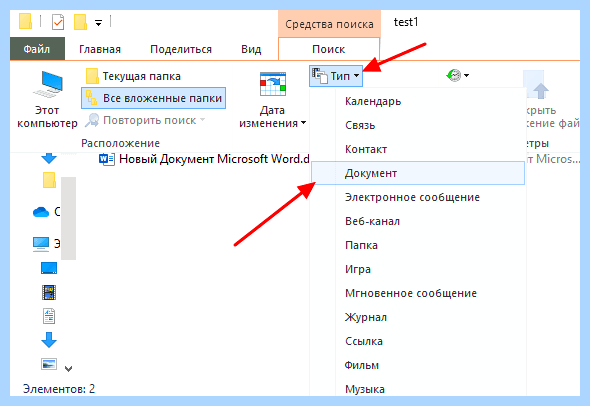Open the recent searches clock icon dropdown

pyautogui.click(x=457, y=75)
